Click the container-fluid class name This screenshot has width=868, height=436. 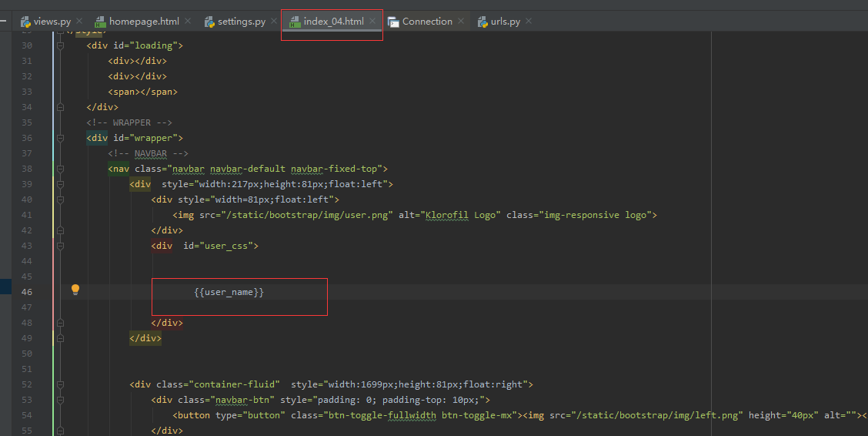[x=234, y=384]
